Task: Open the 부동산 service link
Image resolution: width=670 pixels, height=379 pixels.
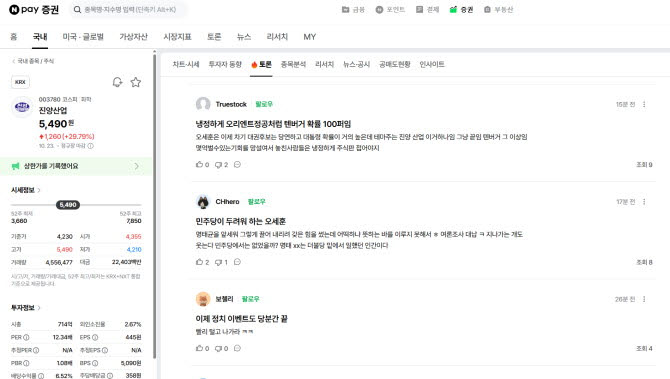Action: pyautogui.click(x=498, y=9)
